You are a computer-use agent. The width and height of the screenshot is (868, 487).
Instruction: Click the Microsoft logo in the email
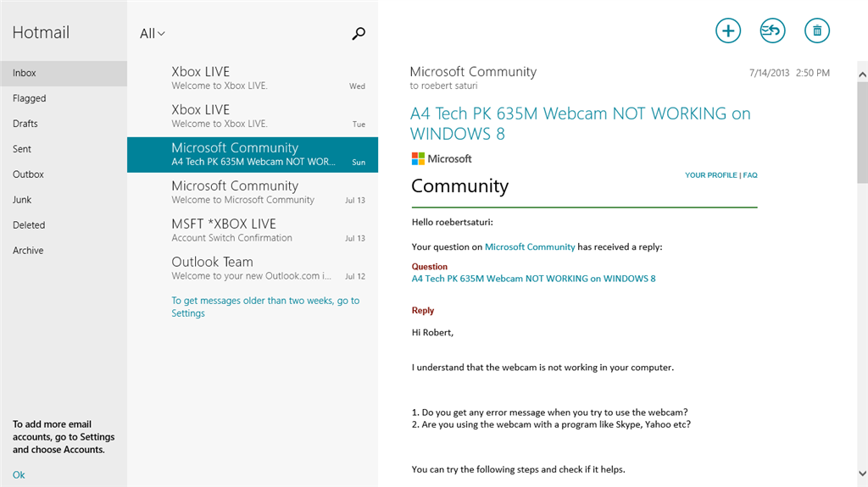(x=442, y=159)
